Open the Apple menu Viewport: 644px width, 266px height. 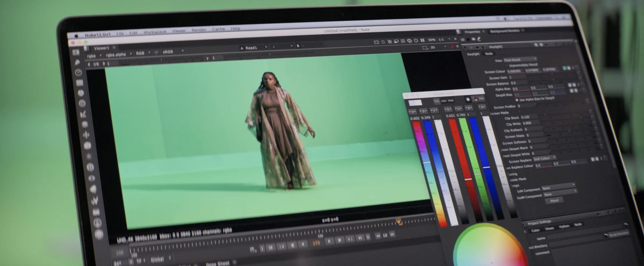[76, 36]
